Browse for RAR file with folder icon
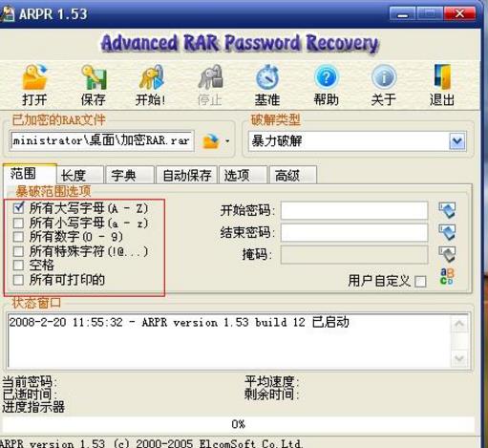488x448 pixels. coord(211,140)
